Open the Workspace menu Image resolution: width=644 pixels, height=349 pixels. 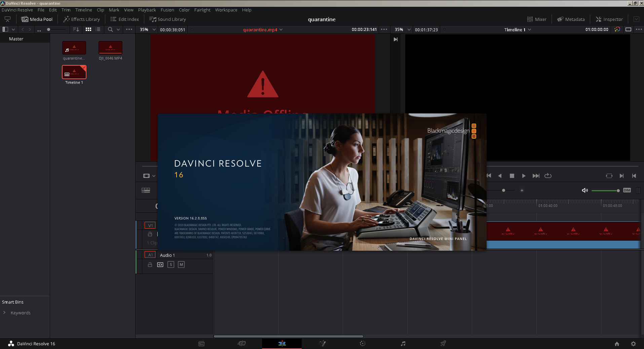point(226,10)
